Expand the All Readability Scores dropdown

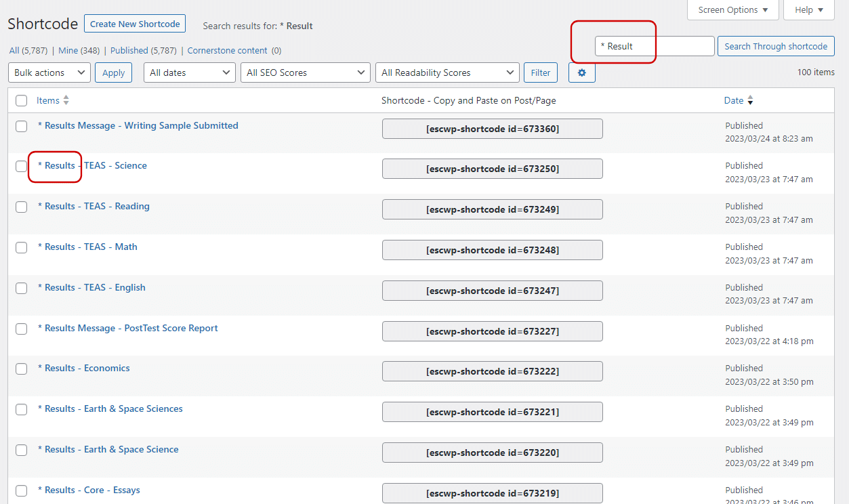[x=447, y=72]
